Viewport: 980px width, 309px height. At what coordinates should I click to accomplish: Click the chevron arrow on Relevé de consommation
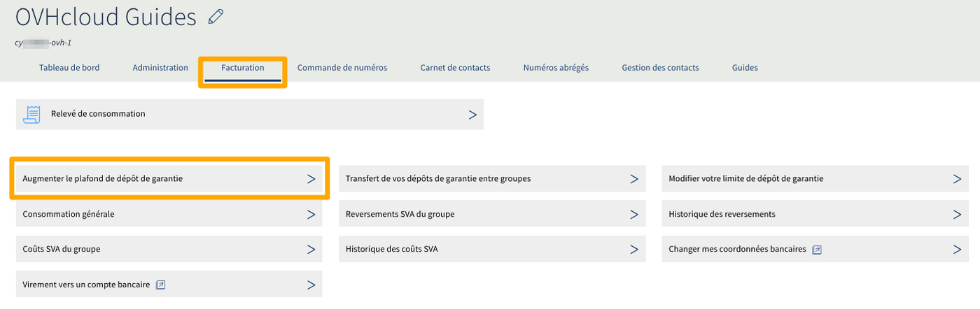pyautogui.click(x=472, y=115)
